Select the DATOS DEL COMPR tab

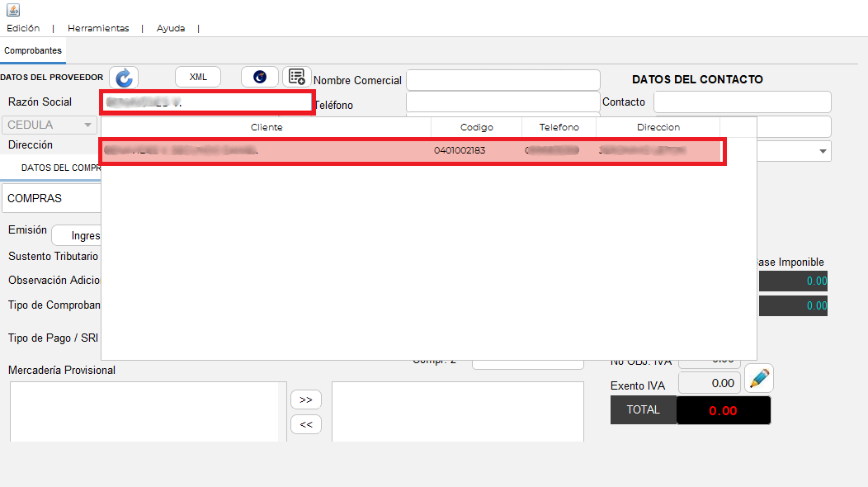[61, 168]
